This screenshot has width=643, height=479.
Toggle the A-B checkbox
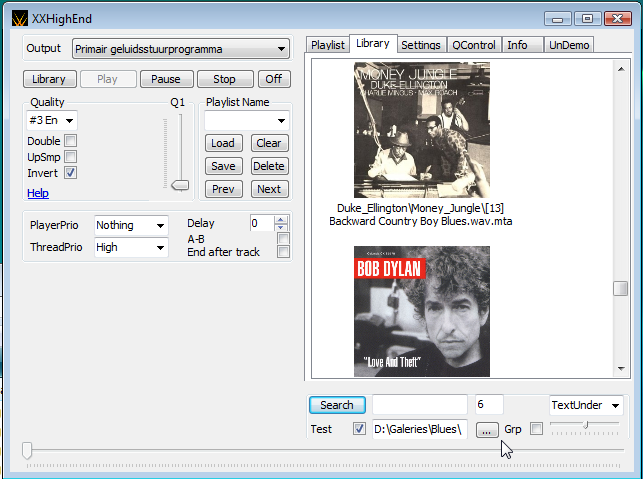point(283,238)
